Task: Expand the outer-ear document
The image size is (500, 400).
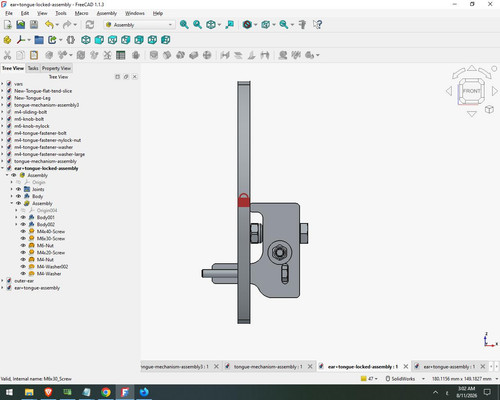Action: (3, 281)
